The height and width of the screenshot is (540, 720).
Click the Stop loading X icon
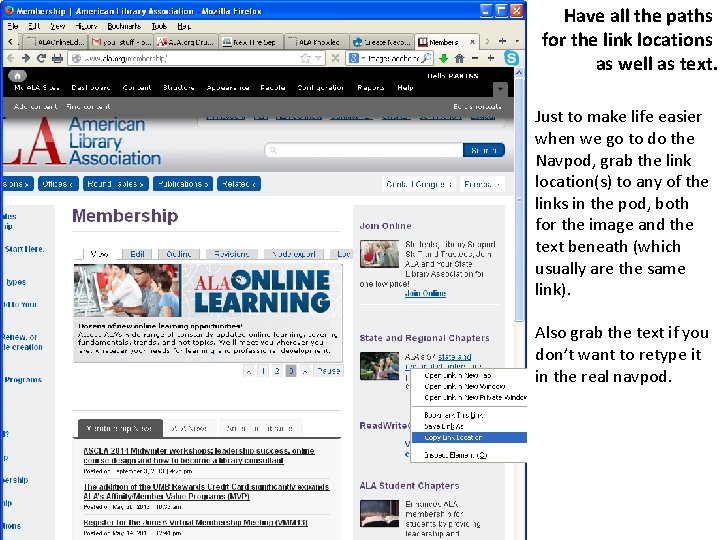tap(336, 58)
